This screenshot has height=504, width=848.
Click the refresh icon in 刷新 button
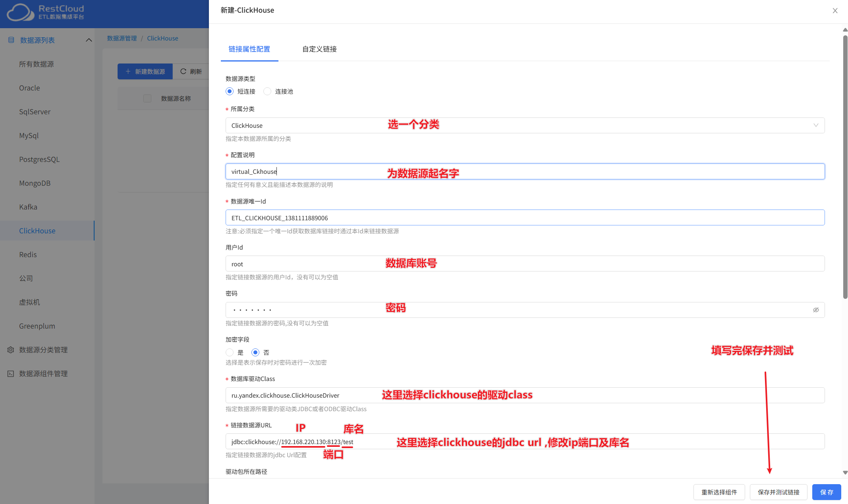[183, 71]
